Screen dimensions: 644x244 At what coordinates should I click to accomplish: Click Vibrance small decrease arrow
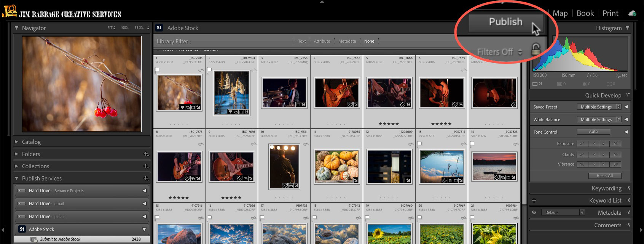click(594, 164)
